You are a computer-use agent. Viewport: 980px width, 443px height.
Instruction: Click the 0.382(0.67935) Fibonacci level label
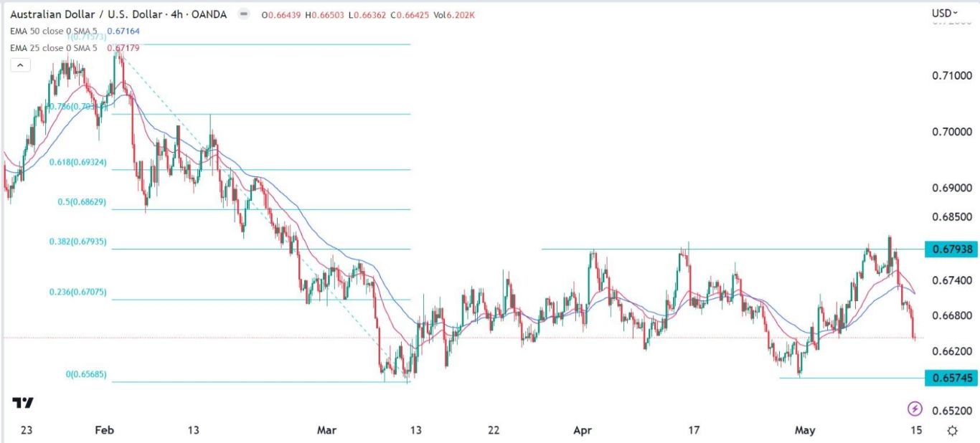click(x=77, y=242)
